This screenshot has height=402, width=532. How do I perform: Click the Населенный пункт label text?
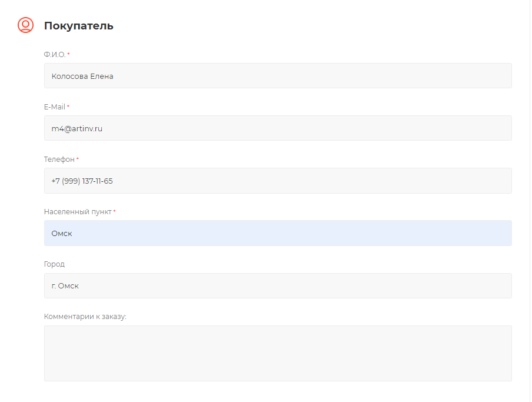77,212
